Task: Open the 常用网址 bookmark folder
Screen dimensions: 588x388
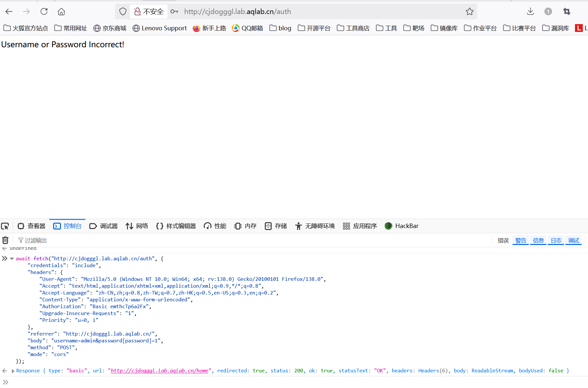Action: tap(71, 28)
